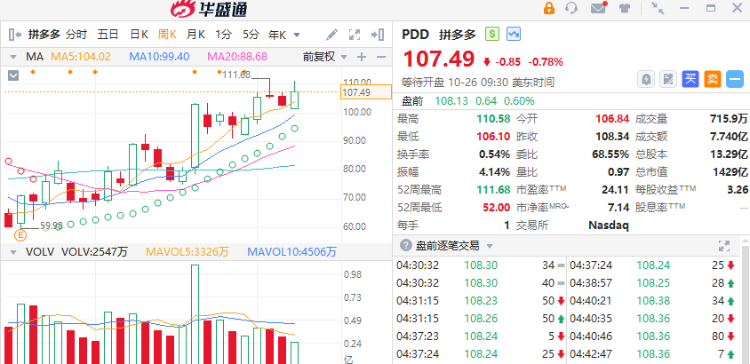Toggle the blue trend chart badge
Viewport: 750px width, 364px height.
coord(514,34)
